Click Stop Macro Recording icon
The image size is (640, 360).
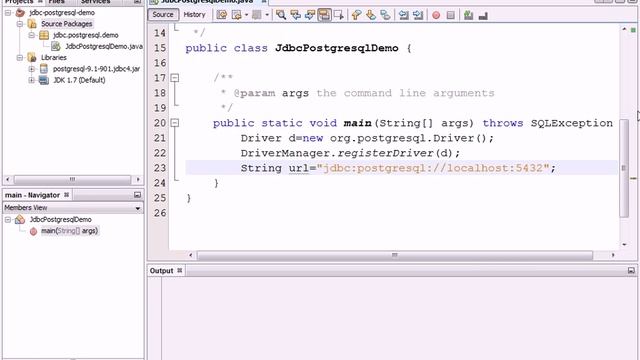pos(451,15)
